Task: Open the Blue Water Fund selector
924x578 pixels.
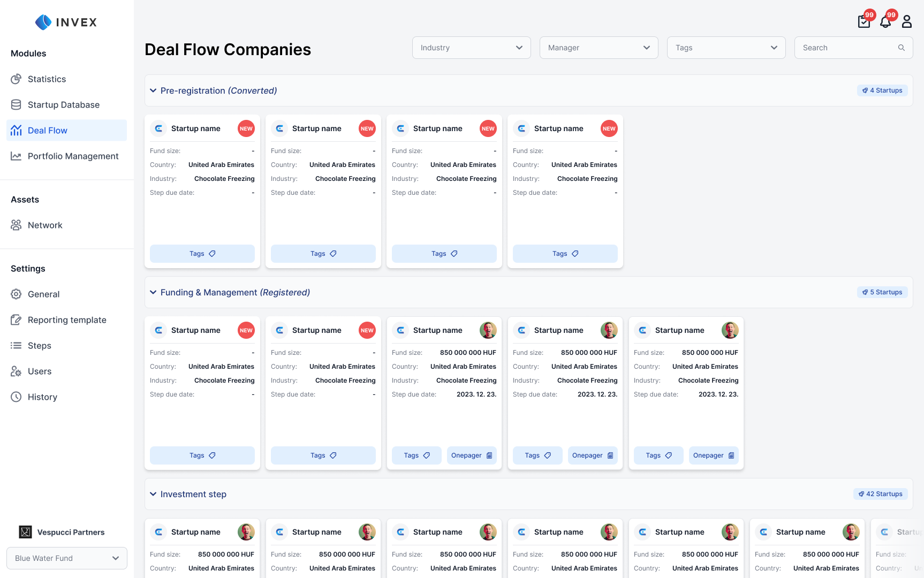Action: point(67,558)
